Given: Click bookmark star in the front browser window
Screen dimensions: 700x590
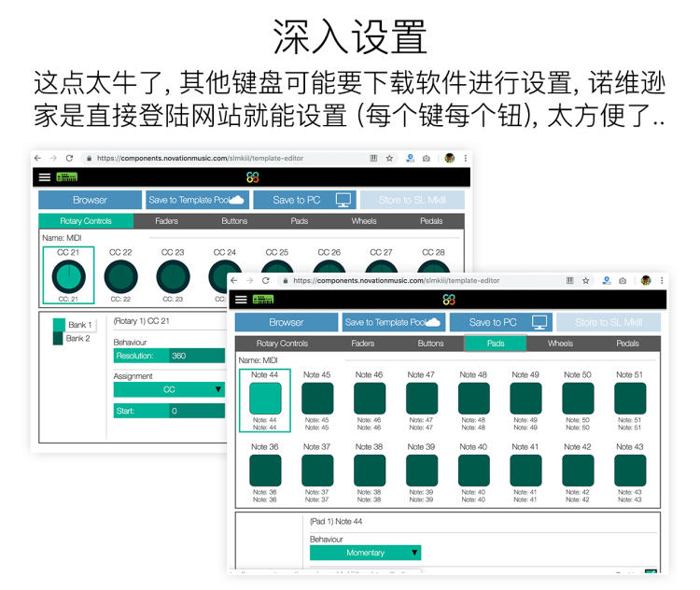Looking at the screenshot, I should coord(586,280).
